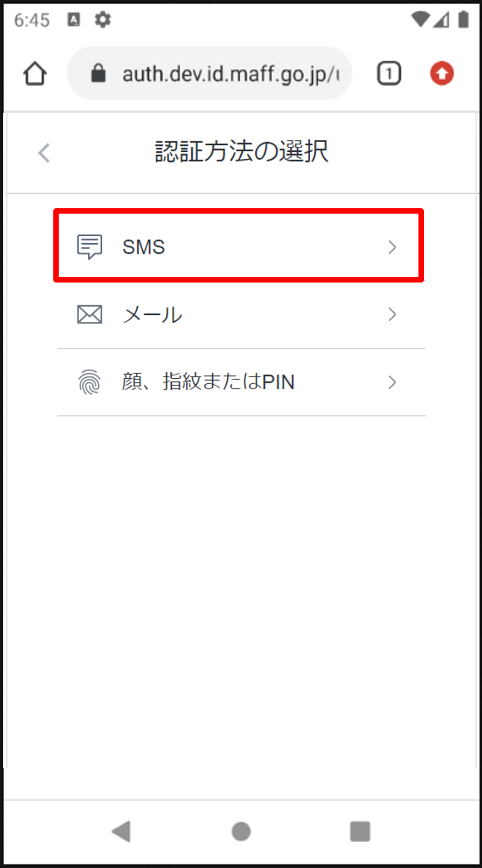Expand the SMS option chevron
This screenshot has height=868, width=482.
(x=392, y=247)
